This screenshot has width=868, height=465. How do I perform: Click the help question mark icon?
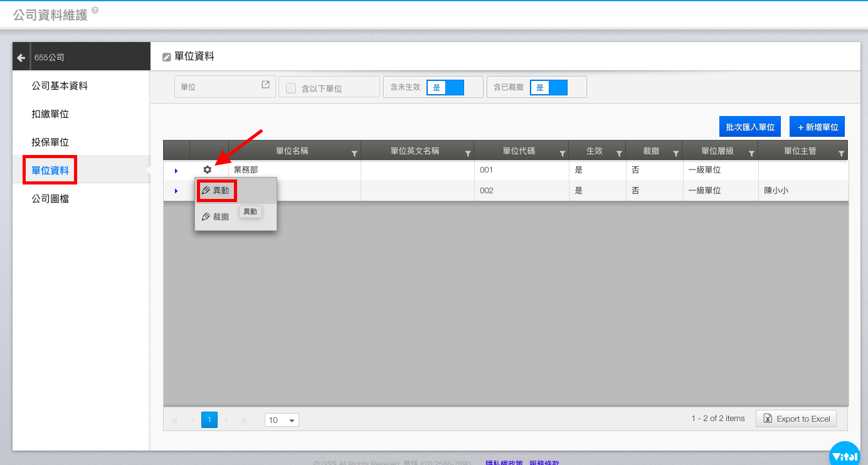click(95, 11)
